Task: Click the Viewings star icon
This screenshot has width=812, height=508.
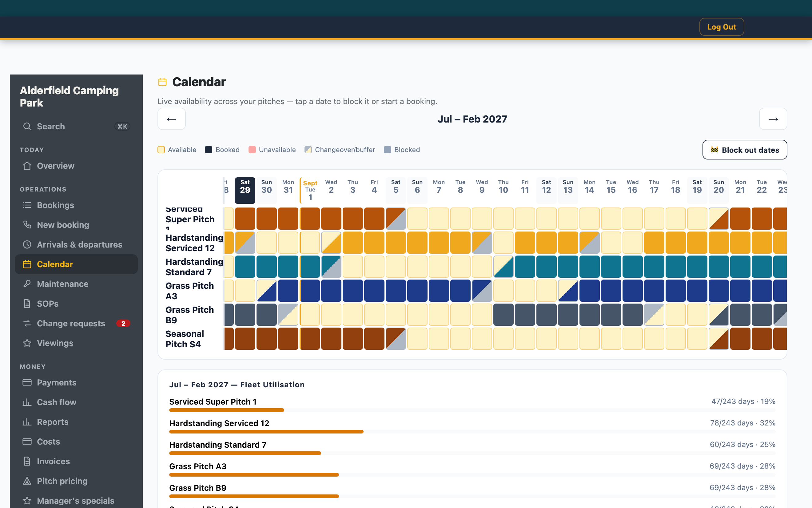Action: pos(27,343)
